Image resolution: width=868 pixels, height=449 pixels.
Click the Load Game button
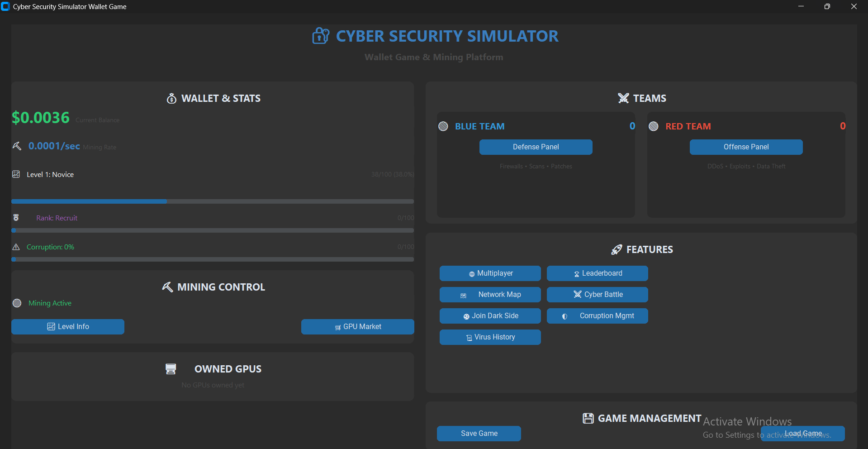[802, 434]
